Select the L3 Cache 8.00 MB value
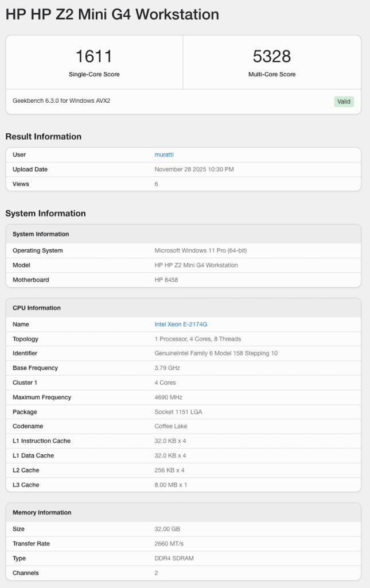370x588 pixels. tap(171, 485)
